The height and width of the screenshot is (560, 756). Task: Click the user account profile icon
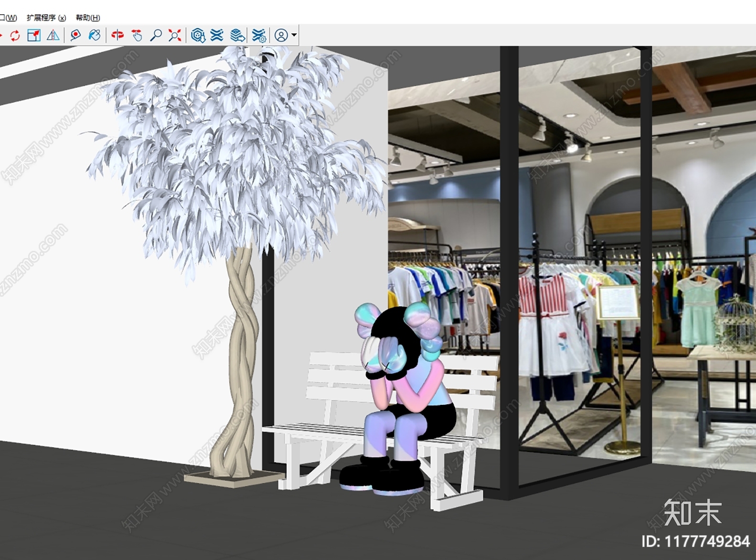(281, 35)
